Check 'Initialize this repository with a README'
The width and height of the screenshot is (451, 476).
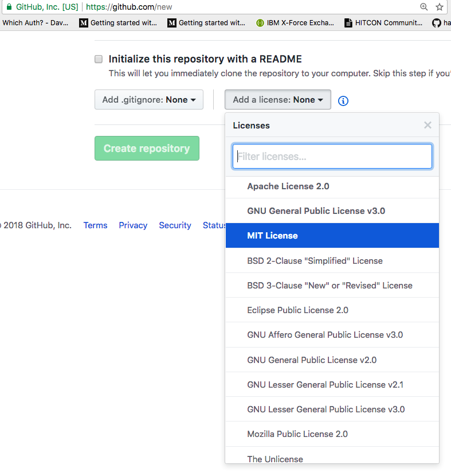[x=99, y=59]
